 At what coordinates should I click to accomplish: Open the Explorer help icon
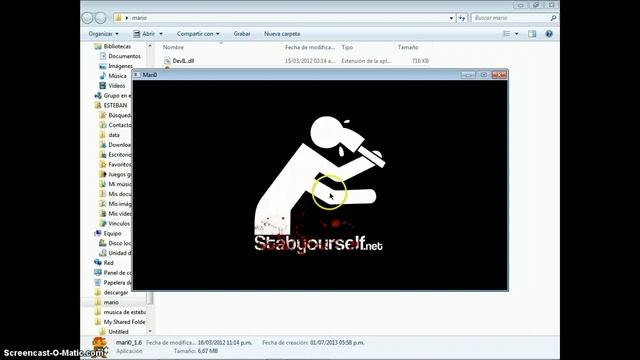pyautogui.click(x=549, y=34)
